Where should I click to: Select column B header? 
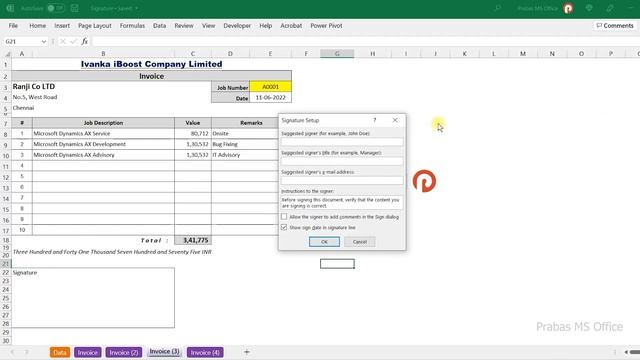point(103,53)
